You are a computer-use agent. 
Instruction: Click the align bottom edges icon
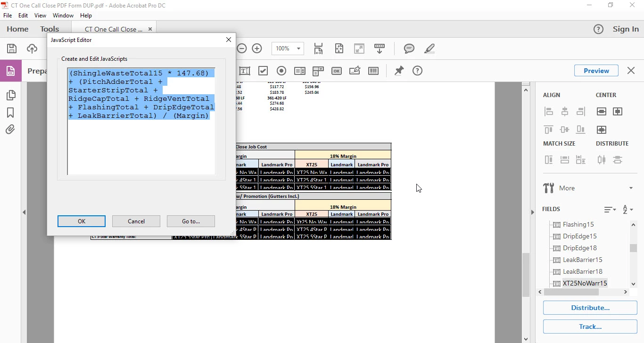pos(581,130)
